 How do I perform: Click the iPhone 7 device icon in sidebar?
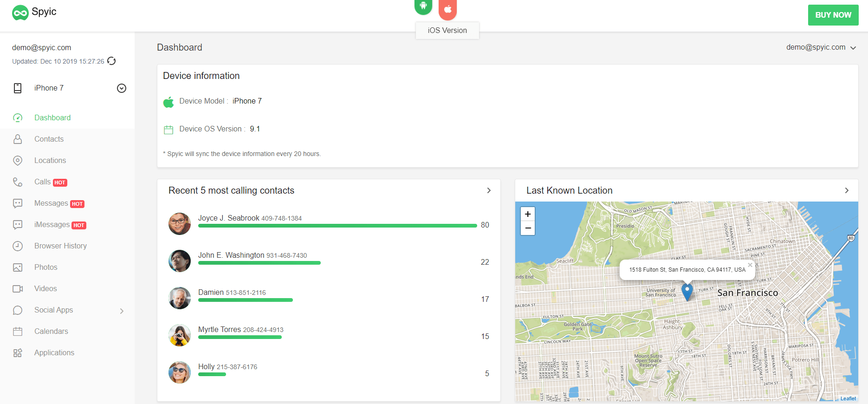tap(18, 88)
